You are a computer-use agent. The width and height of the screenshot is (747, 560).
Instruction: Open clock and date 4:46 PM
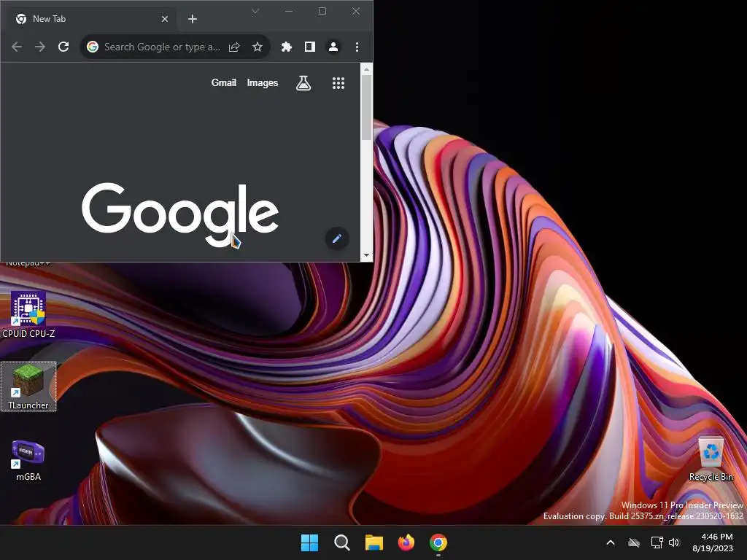click(713, 542)
